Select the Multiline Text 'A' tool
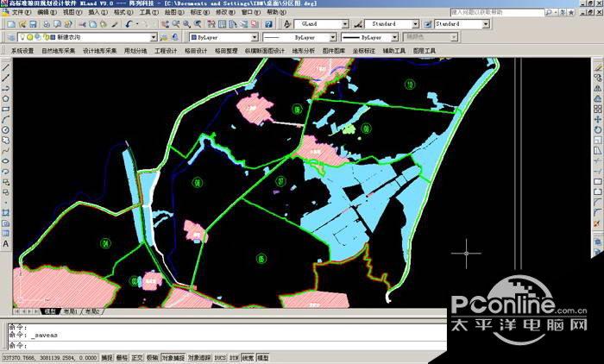 coord(5,244)
